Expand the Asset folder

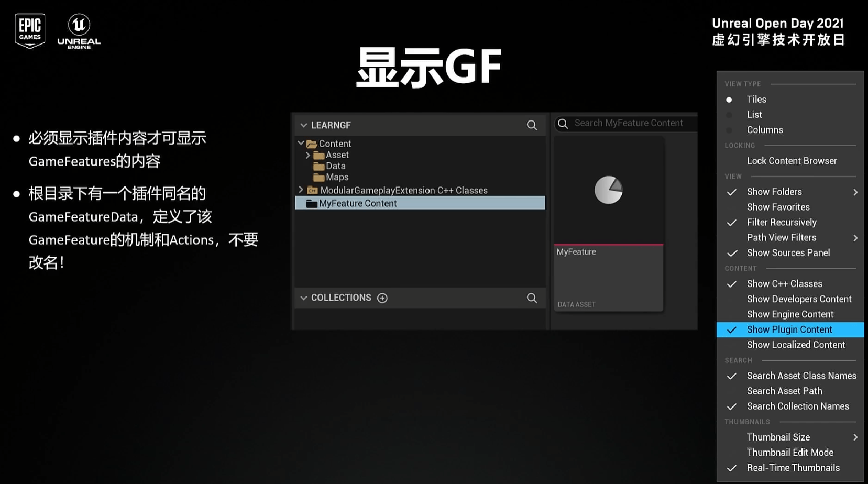pyautogui.click(x=308, y=155)
